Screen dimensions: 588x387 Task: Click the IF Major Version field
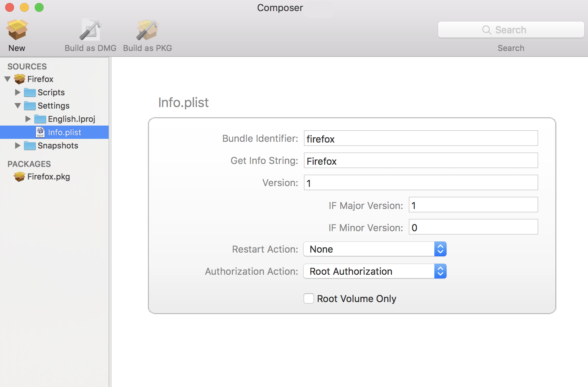click(473, 205)
